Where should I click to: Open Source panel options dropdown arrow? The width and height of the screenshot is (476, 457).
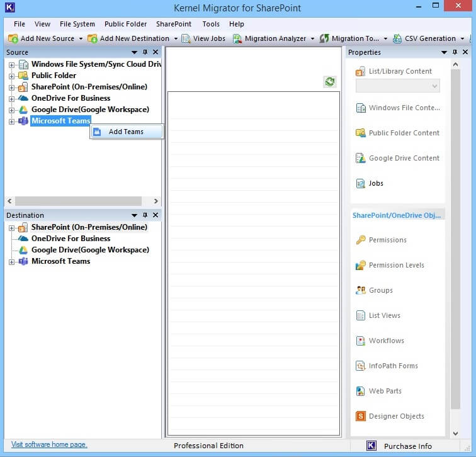(x=134, y=52)
